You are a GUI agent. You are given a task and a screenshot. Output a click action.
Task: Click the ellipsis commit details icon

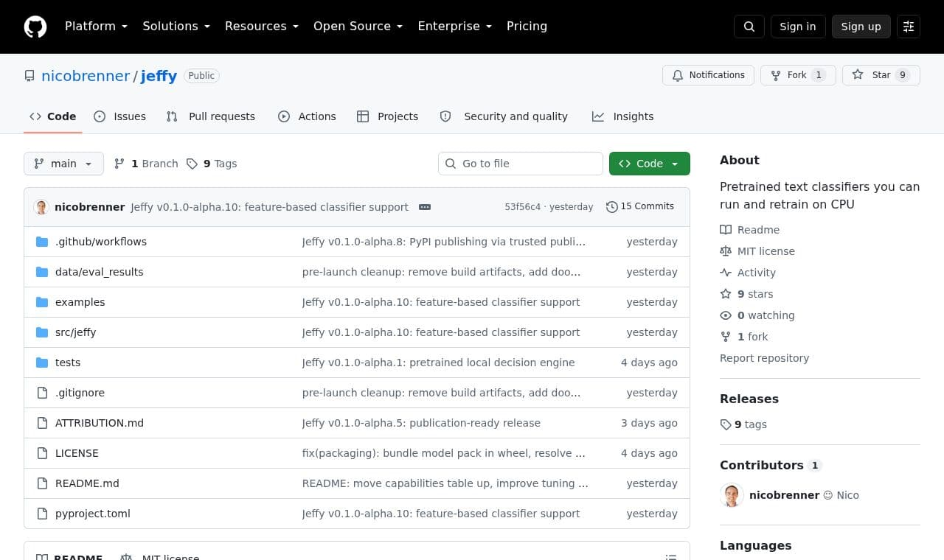[425, 207]
